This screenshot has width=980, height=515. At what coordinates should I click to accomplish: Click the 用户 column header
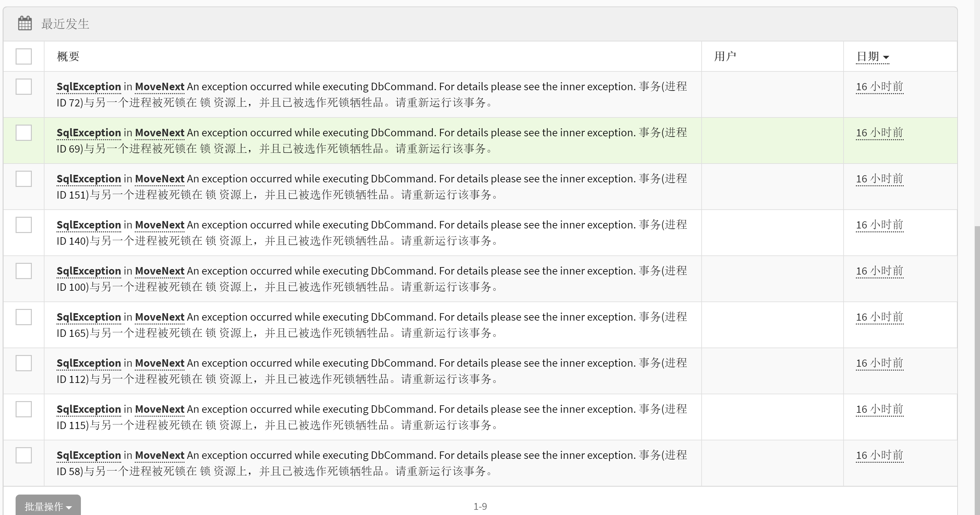point(725,56)
